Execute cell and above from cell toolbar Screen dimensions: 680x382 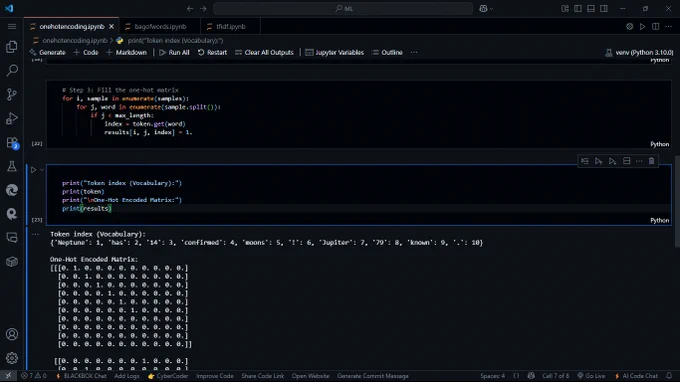tap(598, 161)
